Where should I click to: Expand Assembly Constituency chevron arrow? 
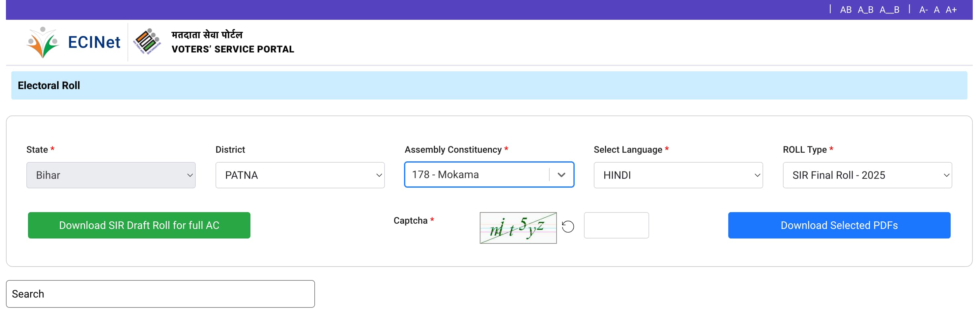pos(561,175)
